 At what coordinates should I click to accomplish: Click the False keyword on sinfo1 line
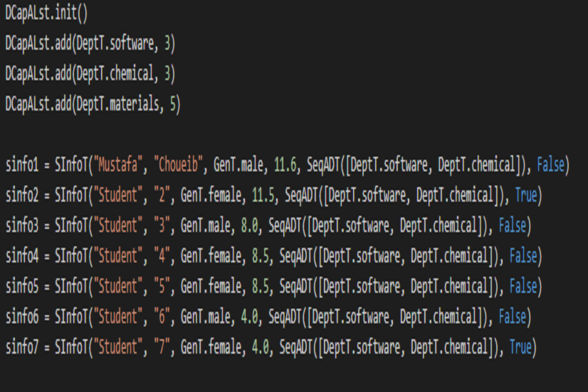pyautogui.click(x=550, y=165)
